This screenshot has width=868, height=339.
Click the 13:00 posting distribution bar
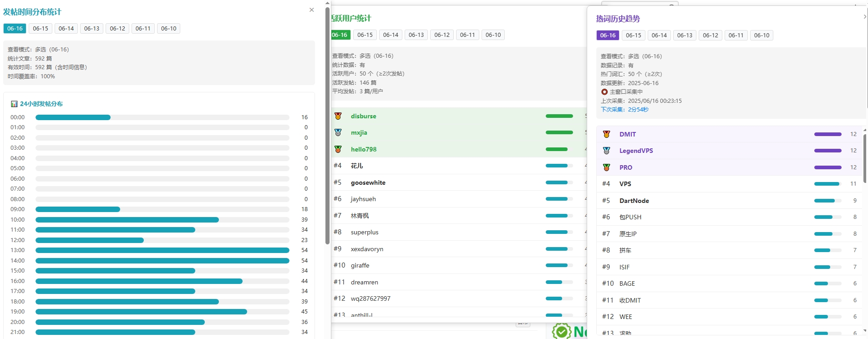pyautogui.click(x=162, y=250)
